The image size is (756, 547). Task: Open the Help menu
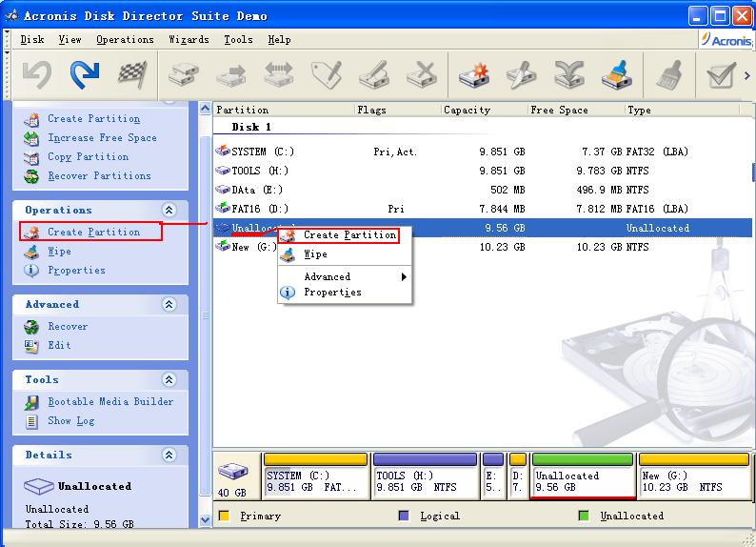279,40
